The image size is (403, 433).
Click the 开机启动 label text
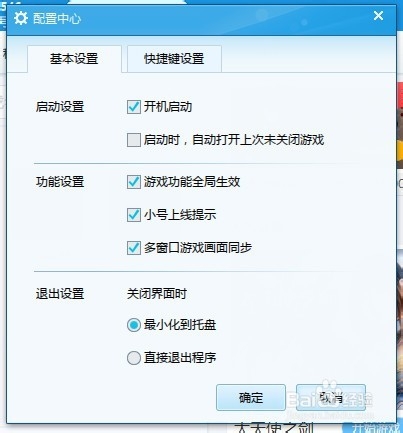(x=168, y=107)
